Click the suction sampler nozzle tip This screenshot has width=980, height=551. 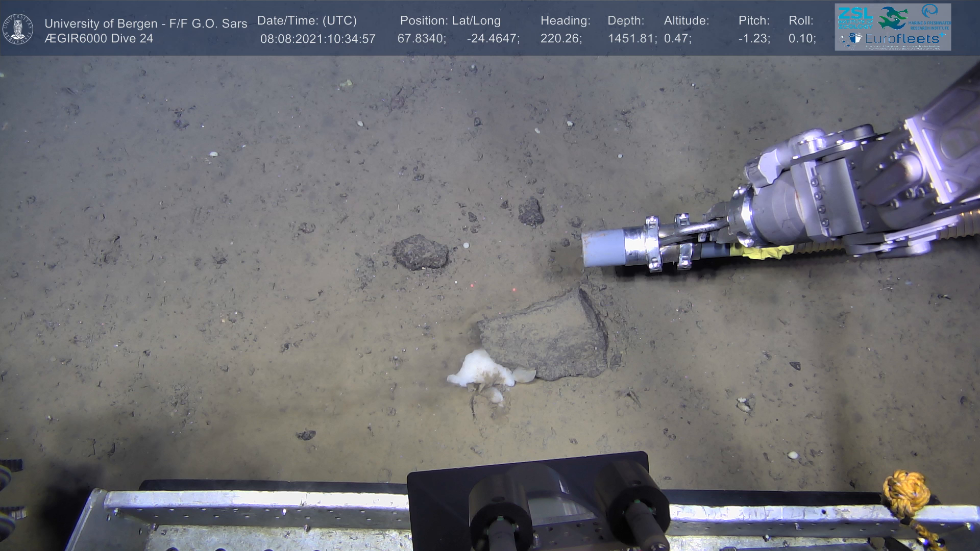(x=600, y=248)
